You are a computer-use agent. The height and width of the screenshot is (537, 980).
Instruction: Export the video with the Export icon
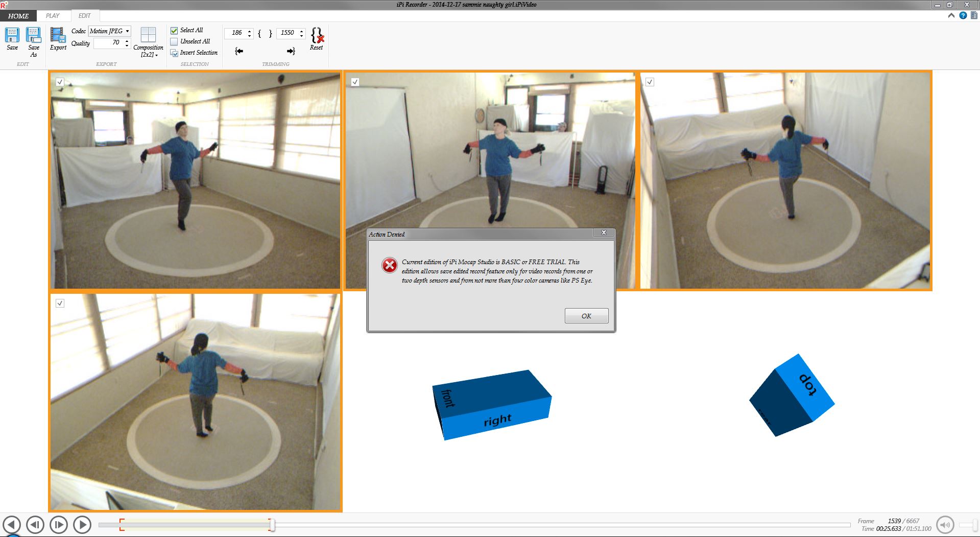coord(58,35)
